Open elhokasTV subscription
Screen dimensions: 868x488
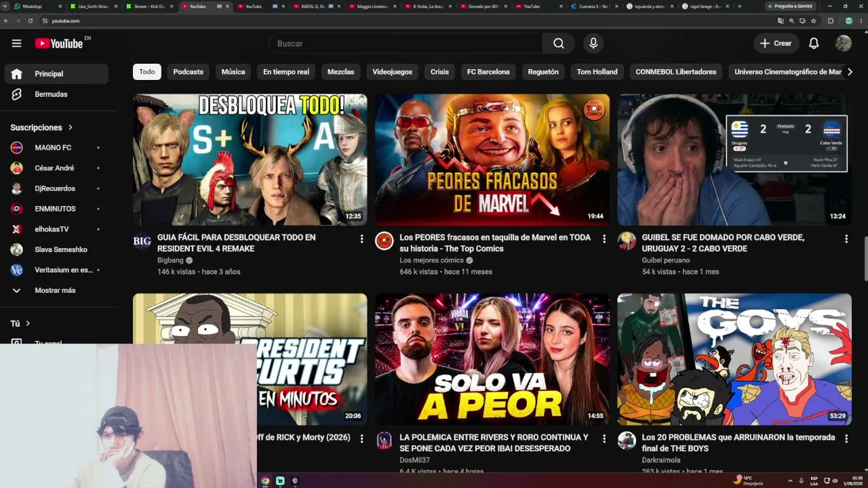tap(56, 229)
